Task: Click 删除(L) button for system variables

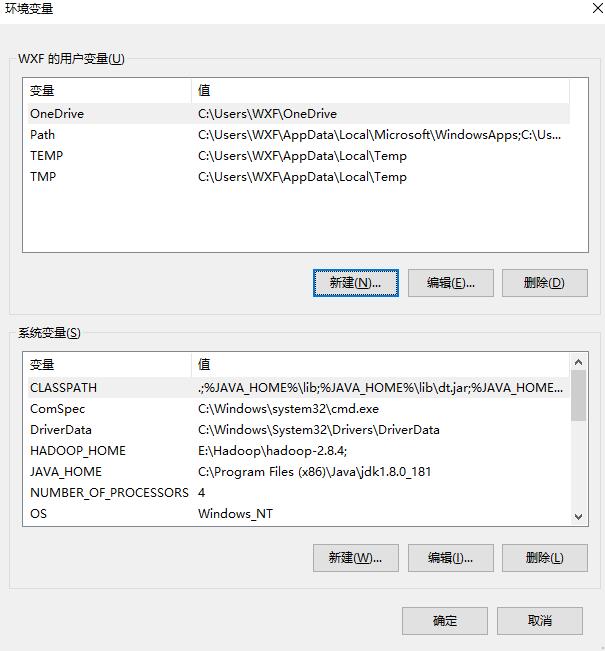Action: point(544,558)
